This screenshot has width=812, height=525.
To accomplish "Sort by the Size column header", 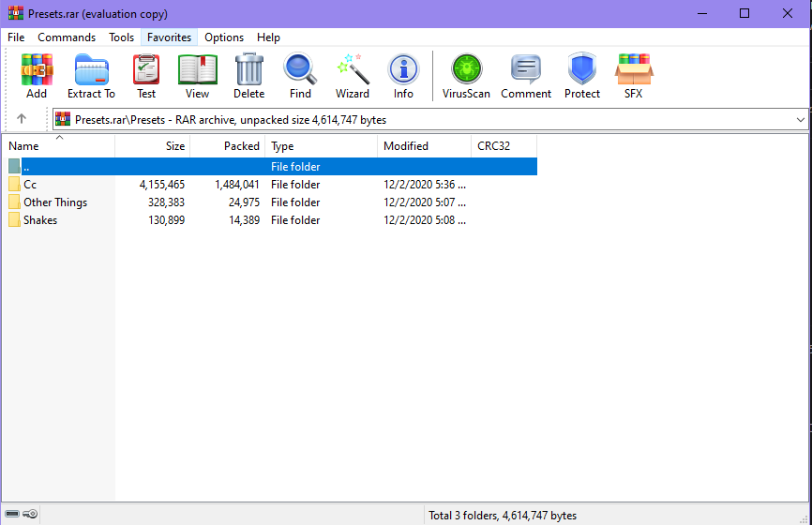I will (152, 146).
